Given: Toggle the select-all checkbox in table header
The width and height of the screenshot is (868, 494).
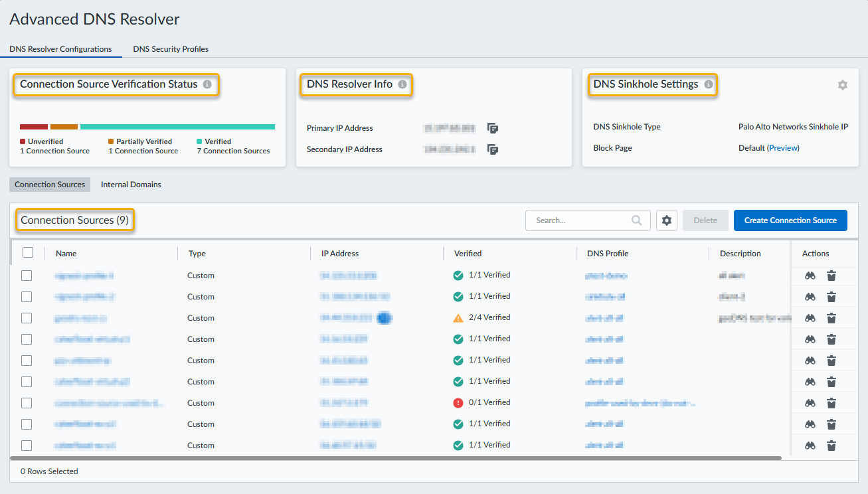Looking at the screenshot, I should [28, 252].
